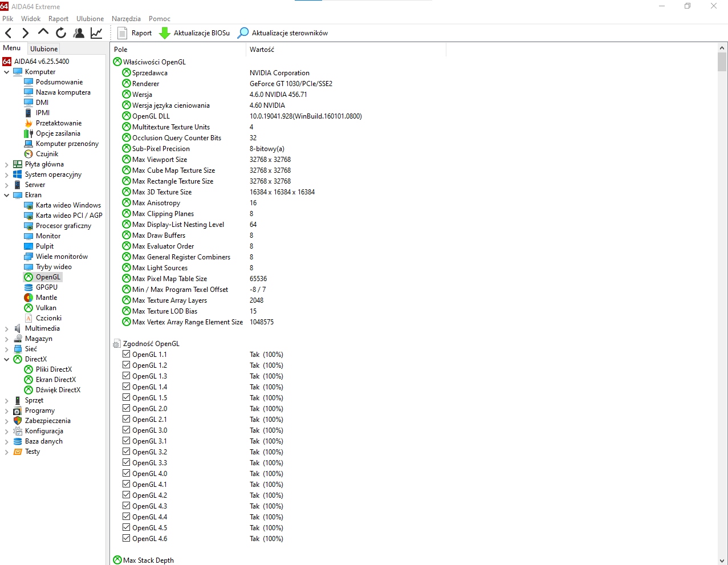
Task: Toggle the OpenGL 3.0 checkbox
Action: tap(127, 430)
